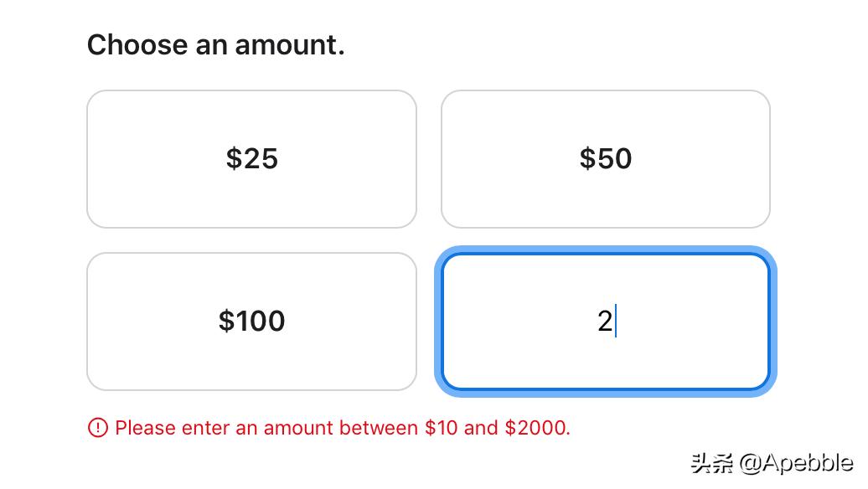Click the dollar sign of the $100 label
868x489 pixels.
(x=225, y=322)
